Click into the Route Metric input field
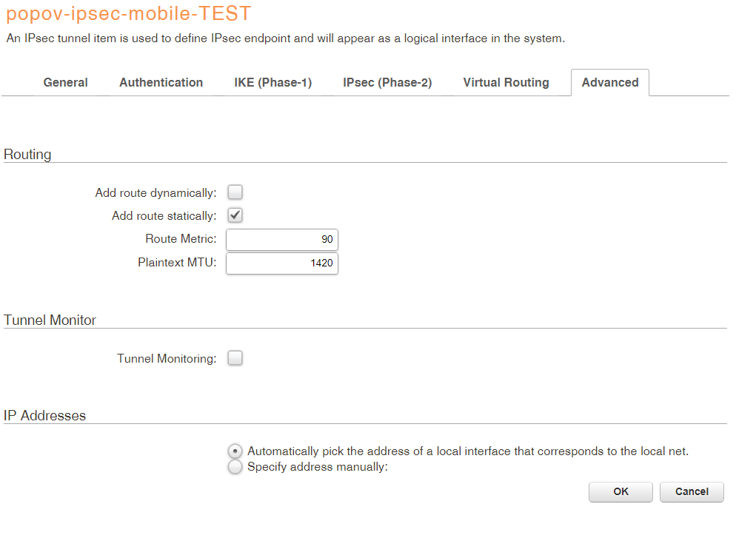This screenshot has width=756, height=558. (x=281, y=240)
